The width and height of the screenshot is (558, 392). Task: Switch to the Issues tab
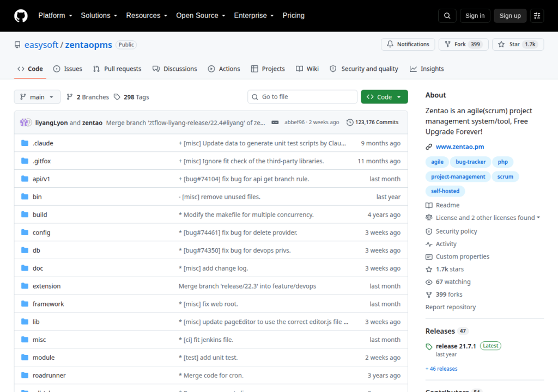(68, 69)
